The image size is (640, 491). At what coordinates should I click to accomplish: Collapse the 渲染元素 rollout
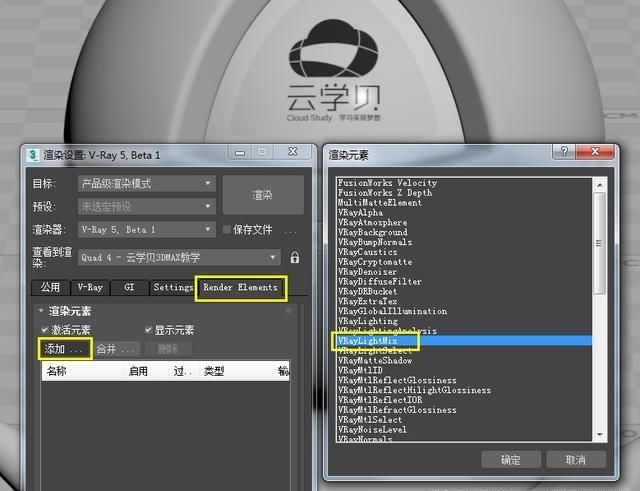point(40,311)
